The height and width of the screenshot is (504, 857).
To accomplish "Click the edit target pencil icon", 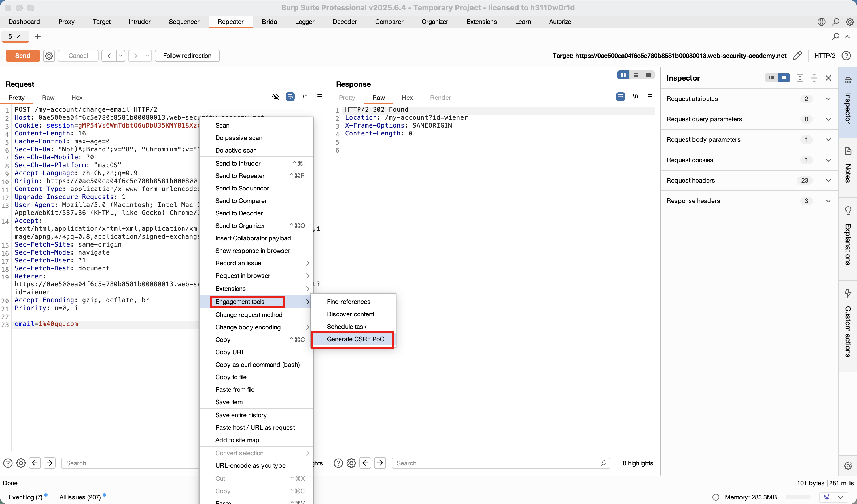I will coord(797,56).
